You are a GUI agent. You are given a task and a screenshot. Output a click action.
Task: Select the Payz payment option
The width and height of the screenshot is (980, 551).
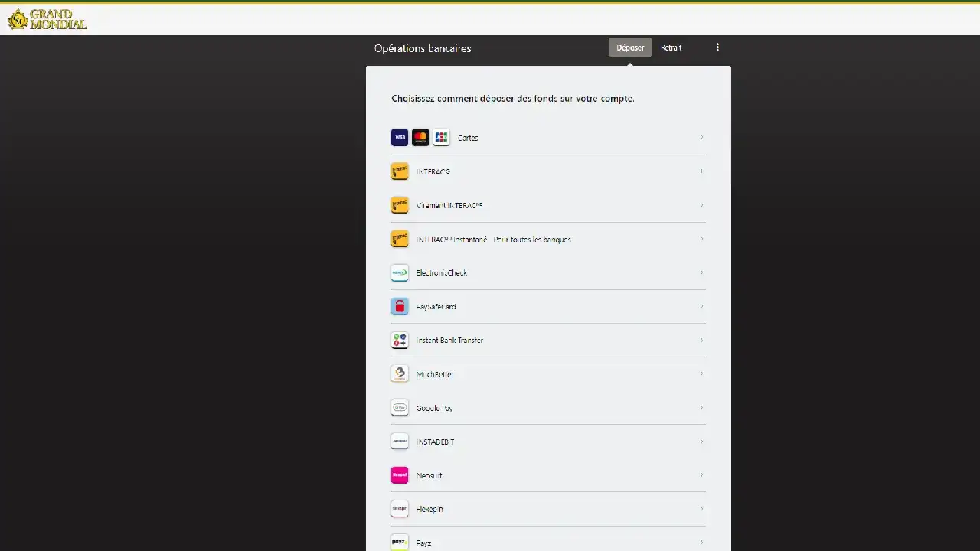pyautogui.click(x=423, y=543)
